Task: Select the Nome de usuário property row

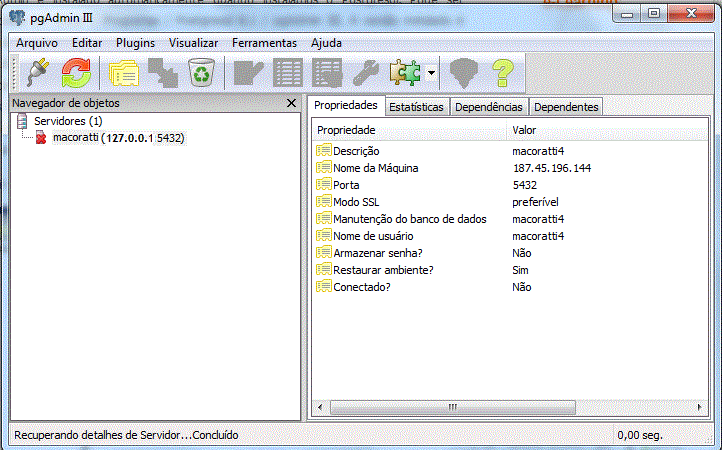Action: pyautogui.click(x=510, y=236)
